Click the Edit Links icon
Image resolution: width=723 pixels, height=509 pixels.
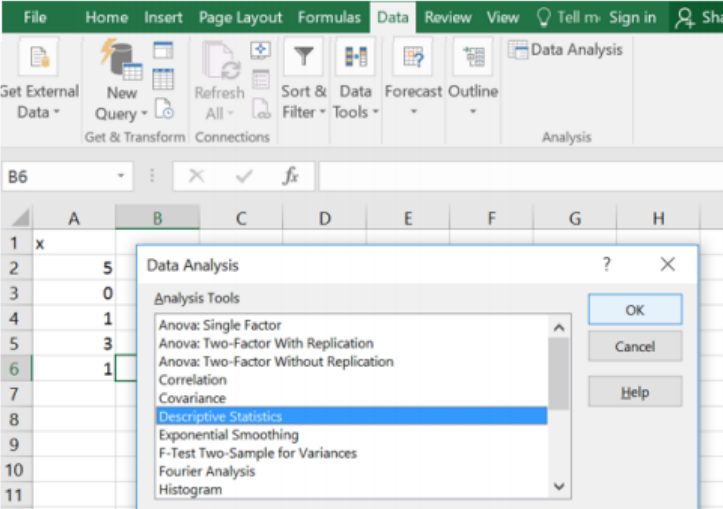click(x=261, y=109)
